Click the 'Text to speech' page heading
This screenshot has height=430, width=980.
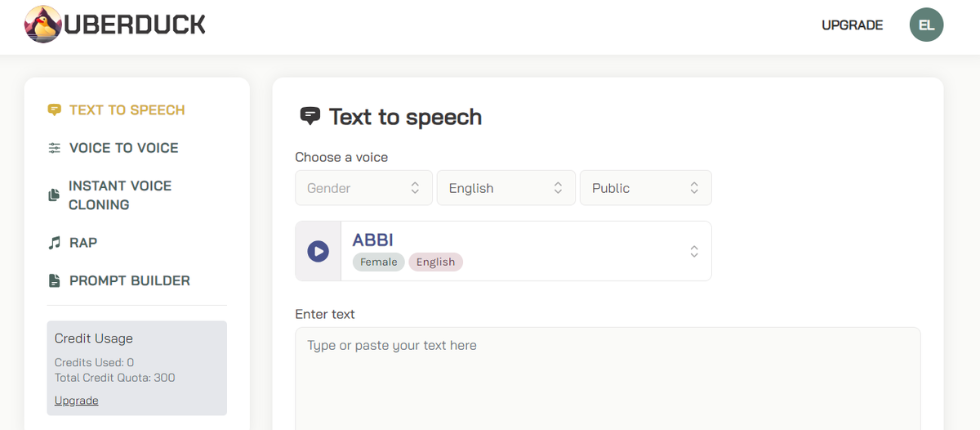click(405, 117)
